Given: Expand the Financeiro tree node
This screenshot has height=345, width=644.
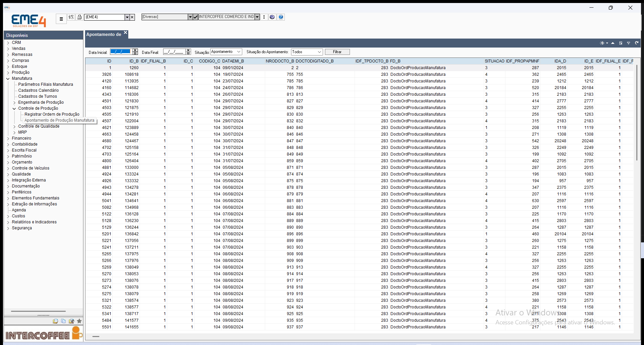Looking at the screenshot, I should click(x=8, y=139).
